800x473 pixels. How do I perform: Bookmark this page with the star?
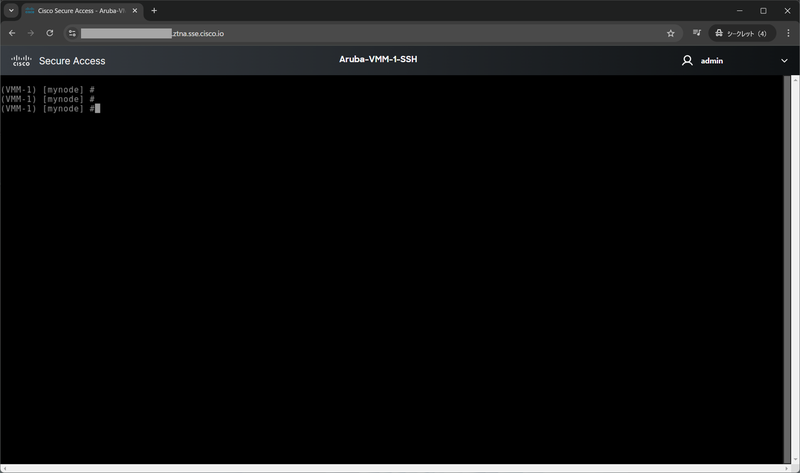click(x=670, y=33)
